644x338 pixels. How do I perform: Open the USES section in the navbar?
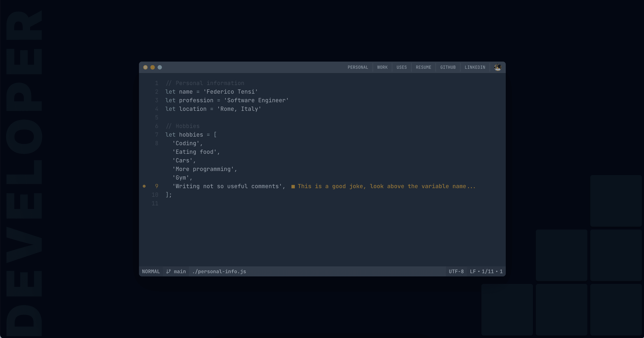(x=402, y=67)
